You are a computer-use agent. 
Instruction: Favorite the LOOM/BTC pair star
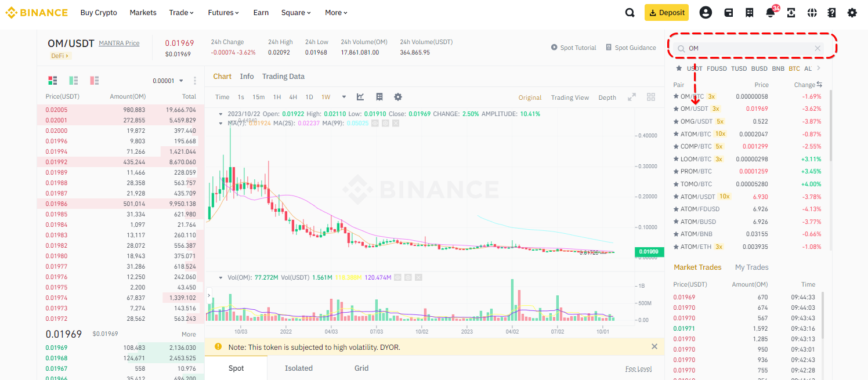[x=676, y=159]
